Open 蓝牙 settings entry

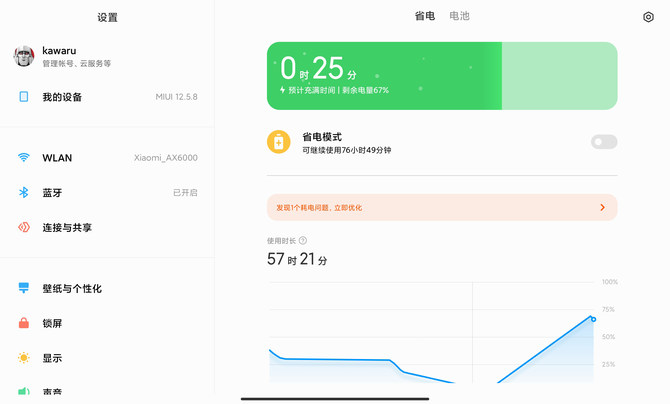click(107, 192)
